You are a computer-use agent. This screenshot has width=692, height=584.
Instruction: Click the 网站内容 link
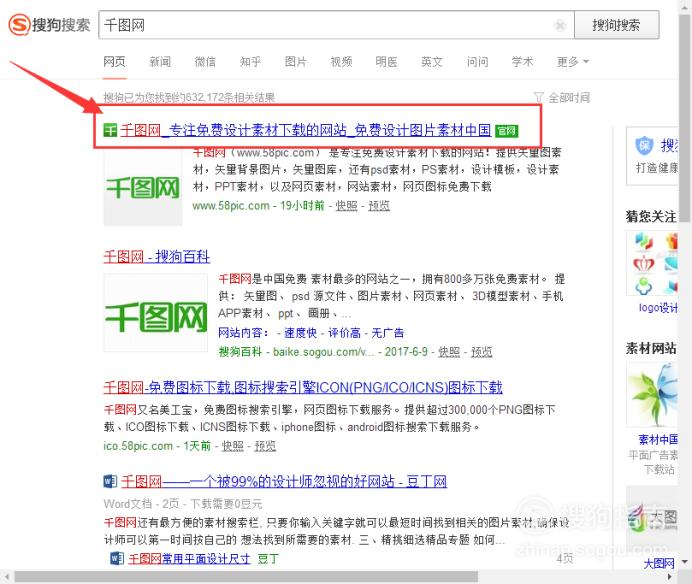[241, 333]
